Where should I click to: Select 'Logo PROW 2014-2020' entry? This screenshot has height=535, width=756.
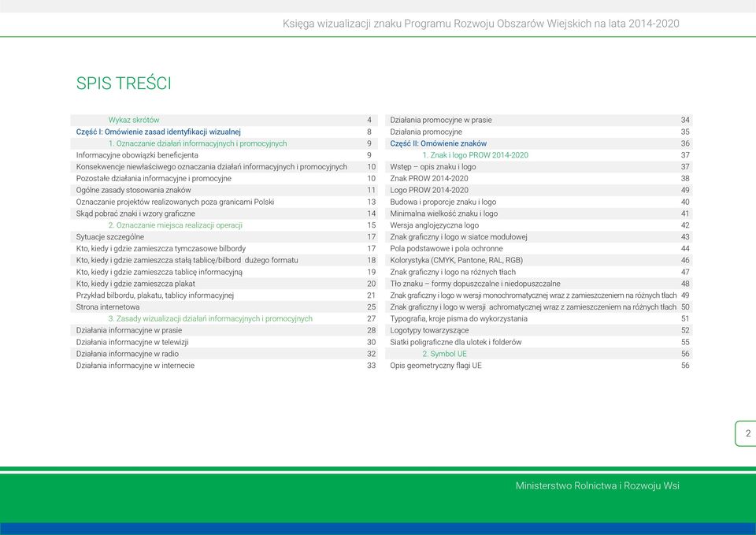[429, 190]
